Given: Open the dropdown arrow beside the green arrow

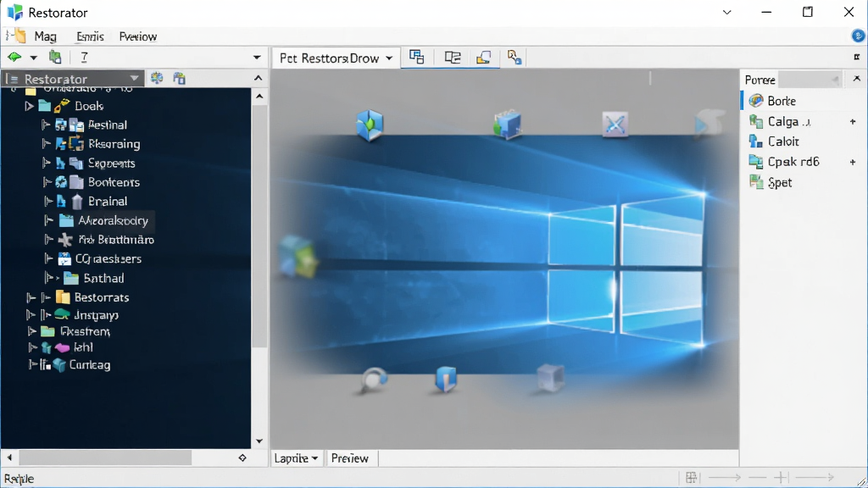Looking at the screenshot, I should click(x=33, y=58).
